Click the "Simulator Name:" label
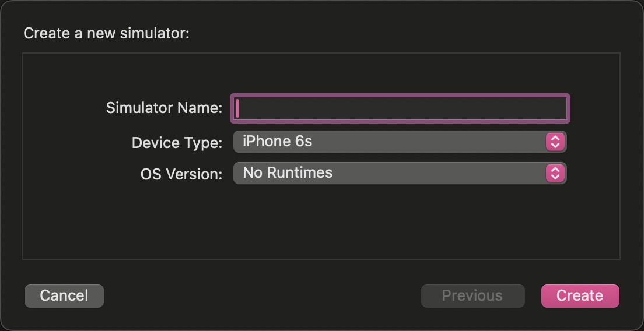This screenshot has width=644, height=331. 164,108
